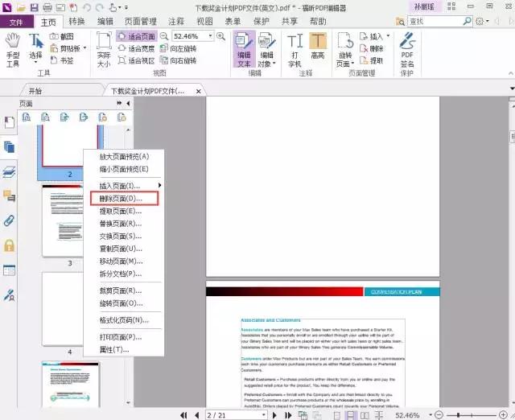Click the Save icon in title bar

pos(34,7)
